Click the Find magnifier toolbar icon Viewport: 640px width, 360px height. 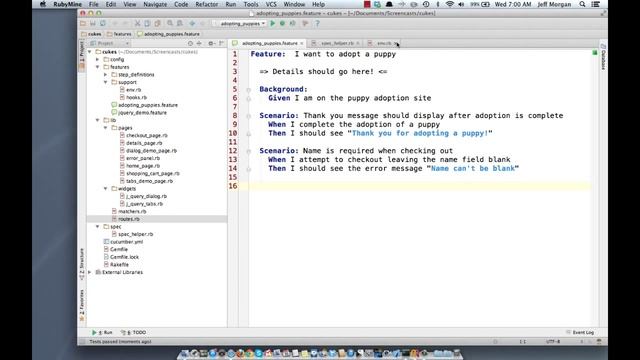tap(170, 24)
